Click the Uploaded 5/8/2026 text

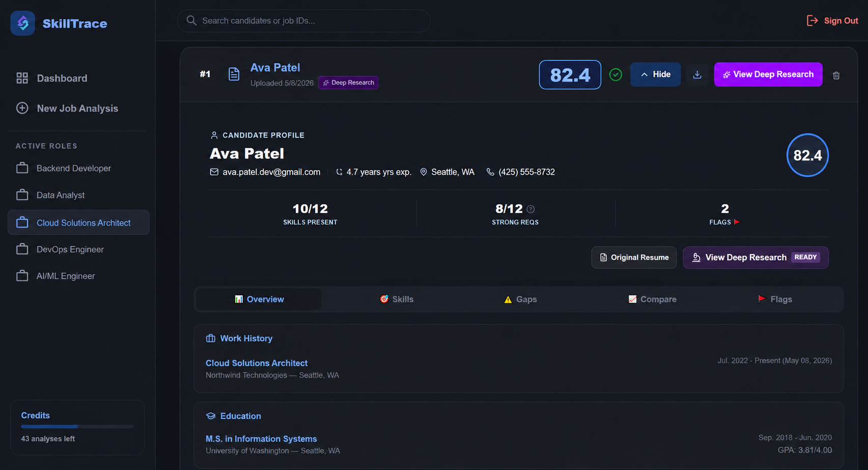282,83
